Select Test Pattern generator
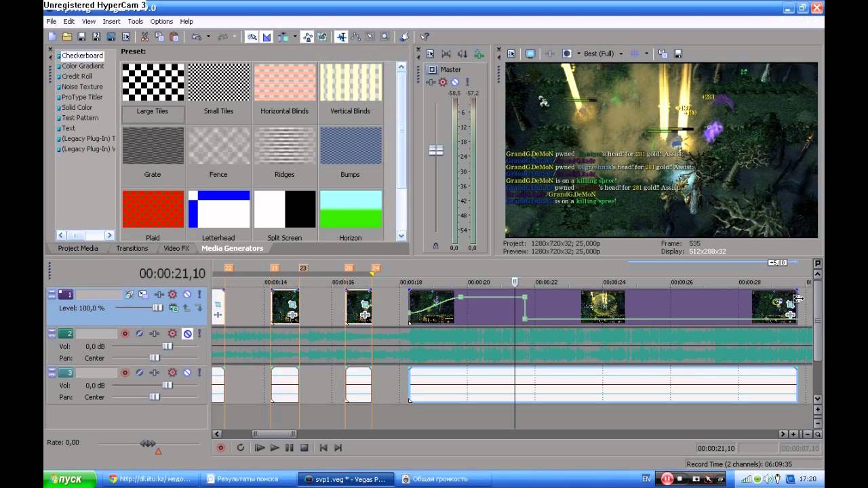 point(80,118)
